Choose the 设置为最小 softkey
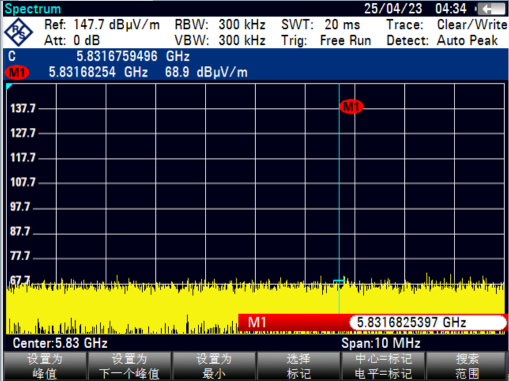509x381 pixels. click(214, 366)
